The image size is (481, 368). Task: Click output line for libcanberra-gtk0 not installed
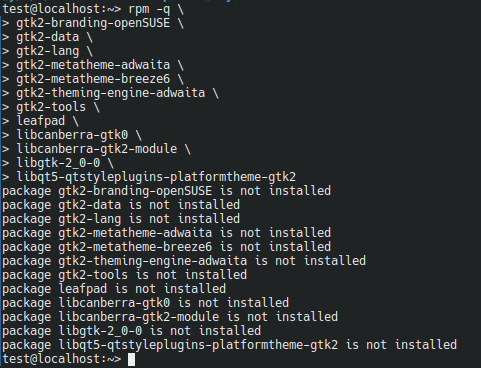[145, 303]
